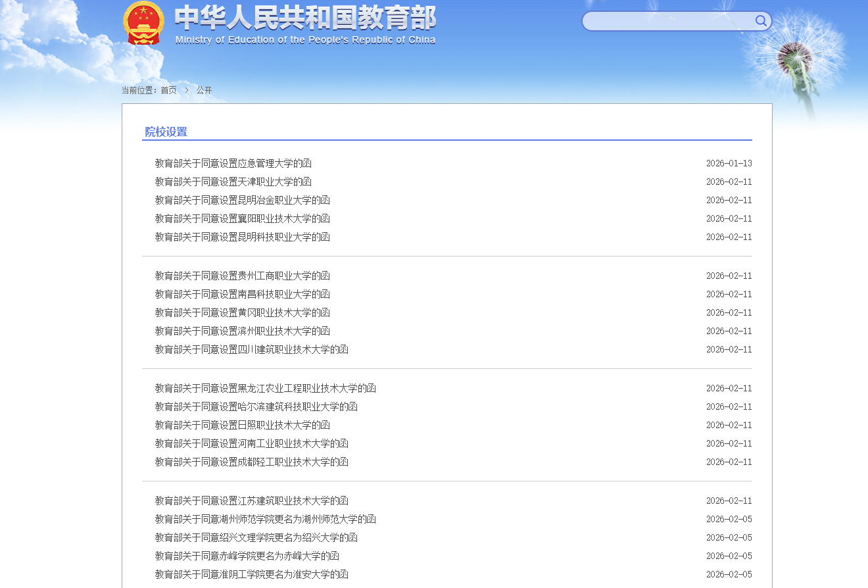Click the site title 中华人民共和国教育部
The width and height of the screenshot is (868, 588).
(x=304, y=20)
